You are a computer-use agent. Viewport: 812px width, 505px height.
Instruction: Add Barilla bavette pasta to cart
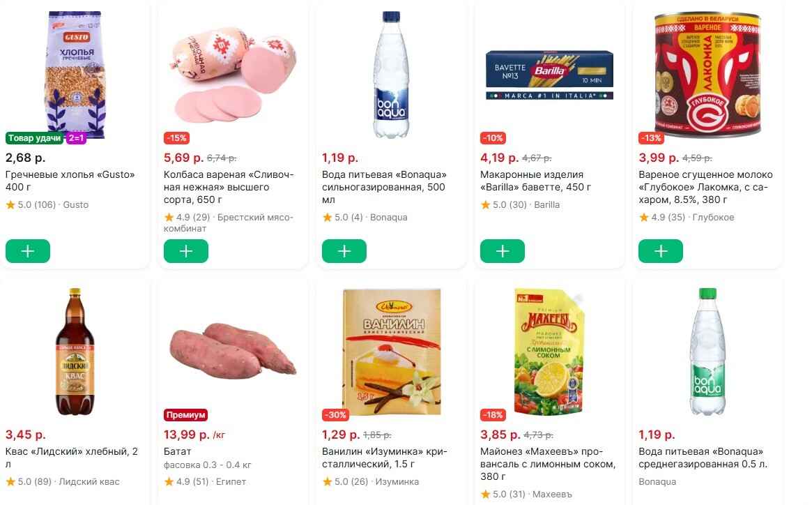coord(503,251)
